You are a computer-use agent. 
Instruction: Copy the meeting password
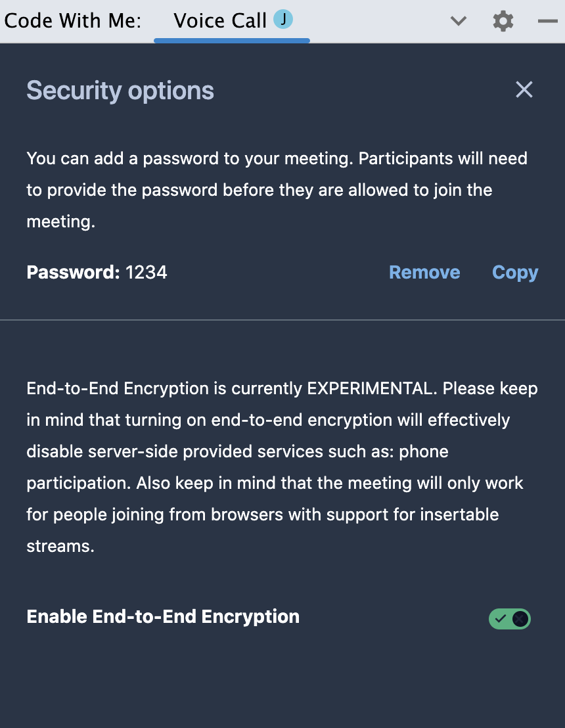[x=515, y=273]
